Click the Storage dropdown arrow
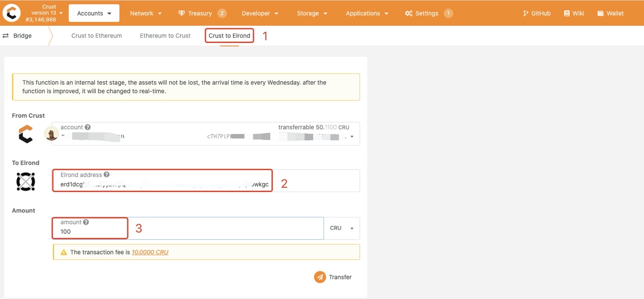Image resolution: width=644 pixels, height=299 pixels. (x=325, y=14)
